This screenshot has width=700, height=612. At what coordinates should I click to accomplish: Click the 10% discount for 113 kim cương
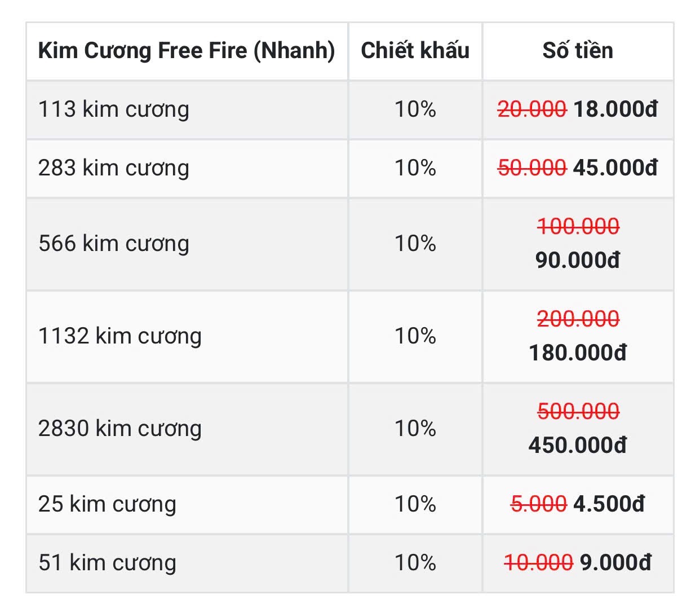coord(415,109)
